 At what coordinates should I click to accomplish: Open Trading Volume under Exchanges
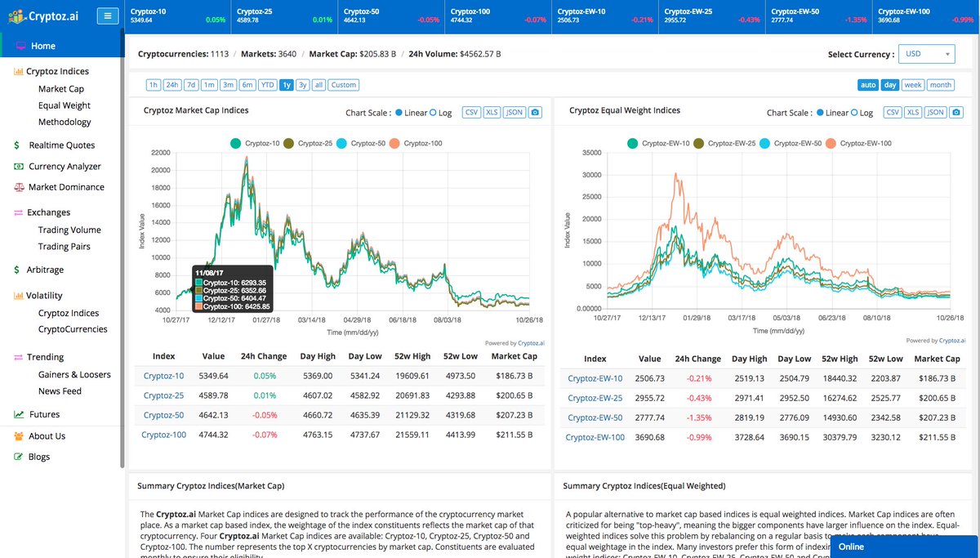point(69,230)
